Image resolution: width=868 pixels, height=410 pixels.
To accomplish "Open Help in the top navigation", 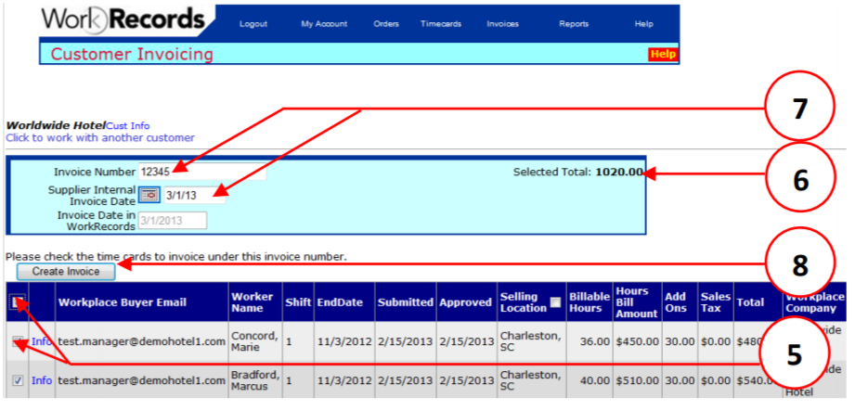I will pos(643,24).
